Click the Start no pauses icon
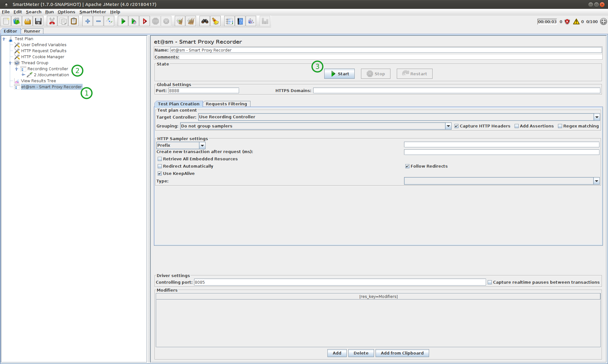608x364 pixels. pyautogui.click(x=134, y=21)
